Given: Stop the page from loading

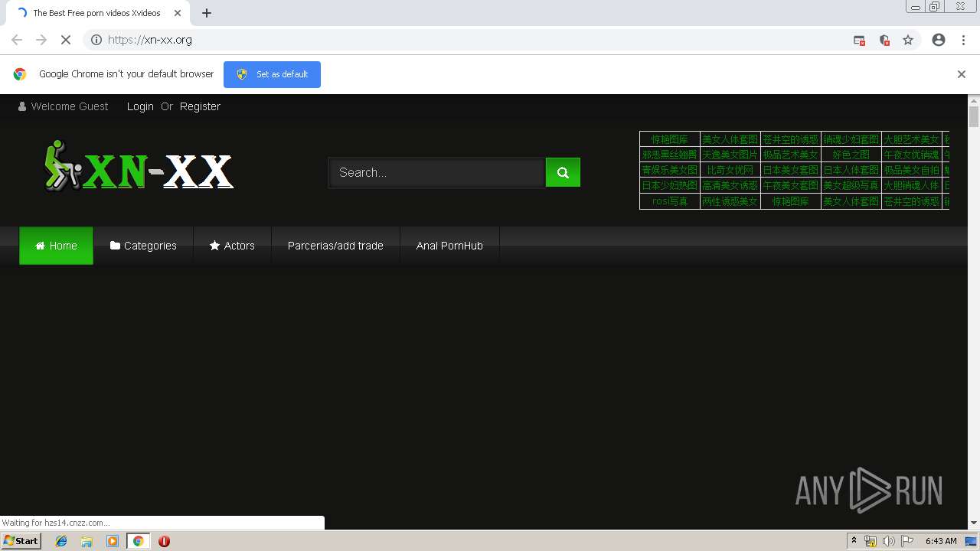Looking at the screenshot, I should click(x=66, y=40).
